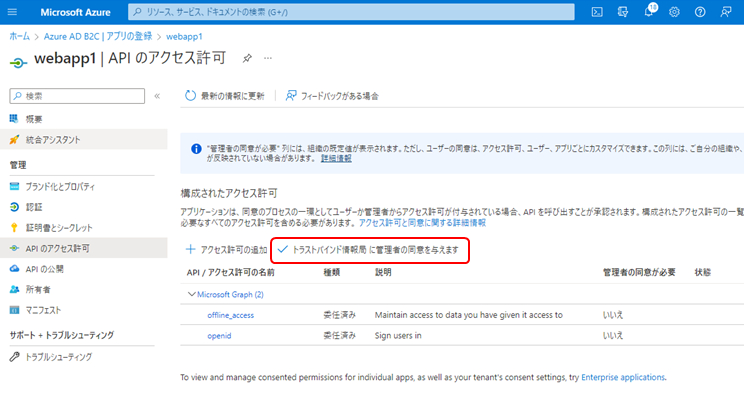Click the webapp1 breadcrumb link
744x416 pixels.
point(184,37)
